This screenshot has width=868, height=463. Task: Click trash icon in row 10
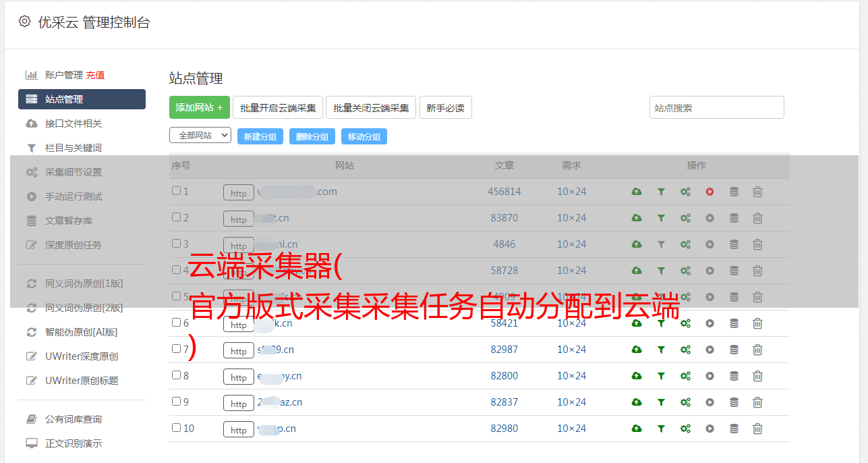pyautogui.click(x=757, y=429)
